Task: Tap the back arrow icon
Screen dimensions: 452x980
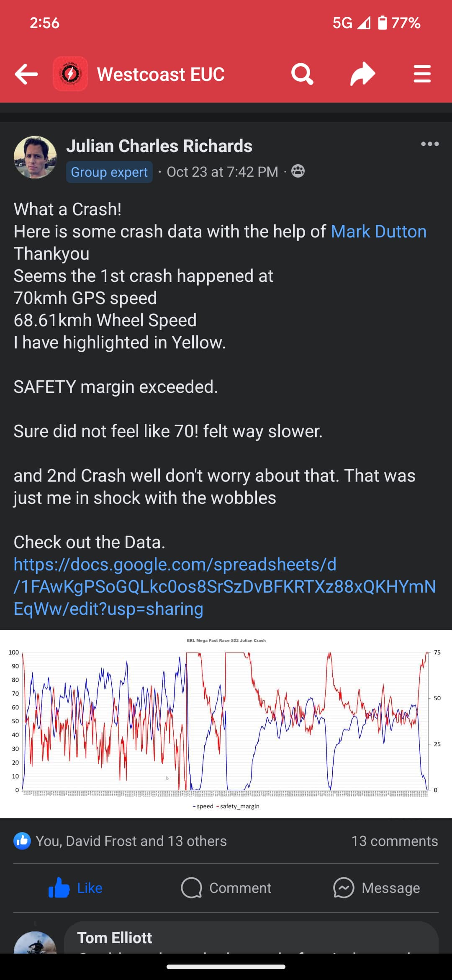Action: coord(26,74)
